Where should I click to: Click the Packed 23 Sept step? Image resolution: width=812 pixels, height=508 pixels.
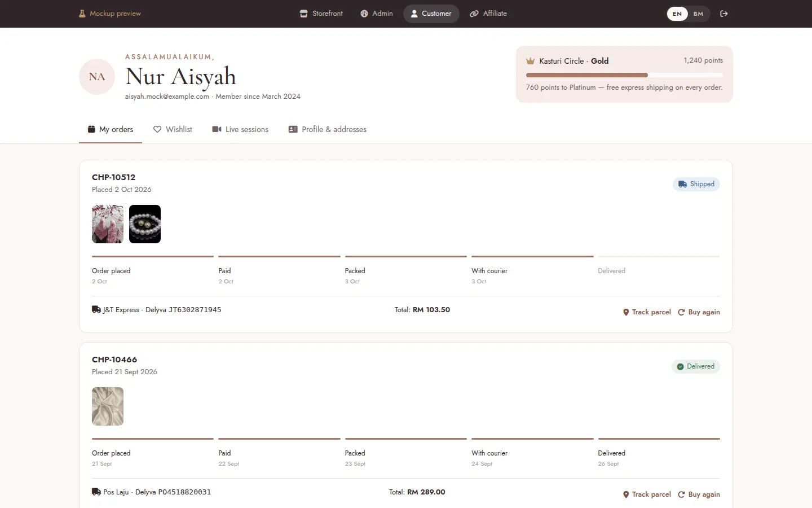coord(406,453)
